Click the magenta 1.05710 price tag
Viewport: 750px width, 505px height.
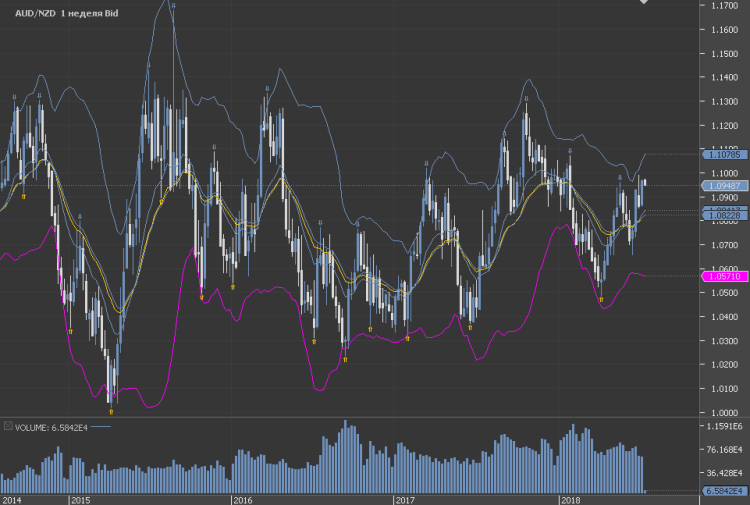[x=725, y=276]
